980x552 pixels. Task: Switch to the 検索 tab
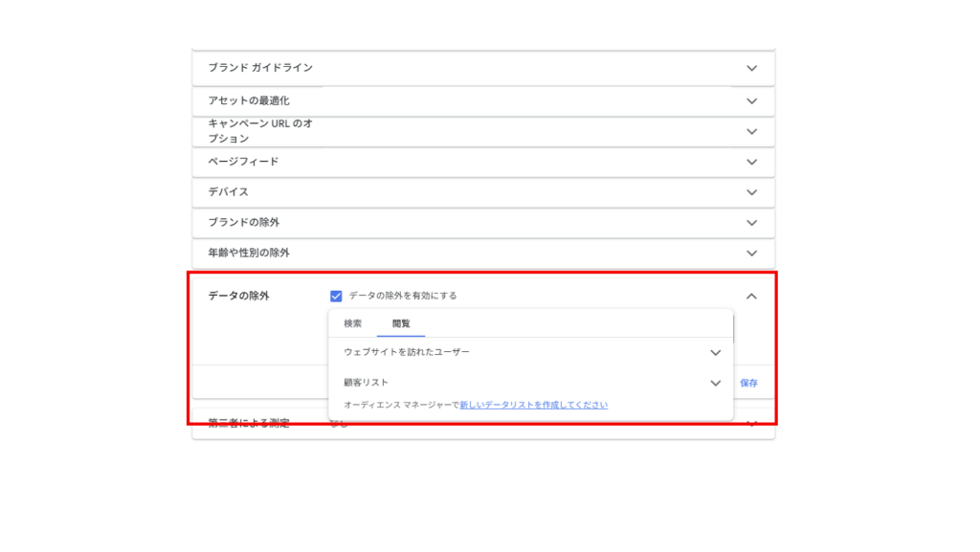(354, 323)
